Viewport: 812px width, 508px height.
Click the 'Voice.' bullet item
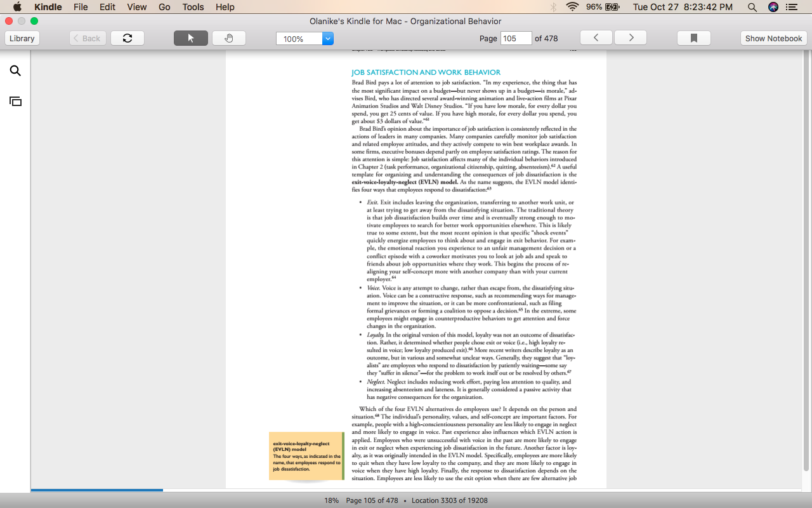470,307
